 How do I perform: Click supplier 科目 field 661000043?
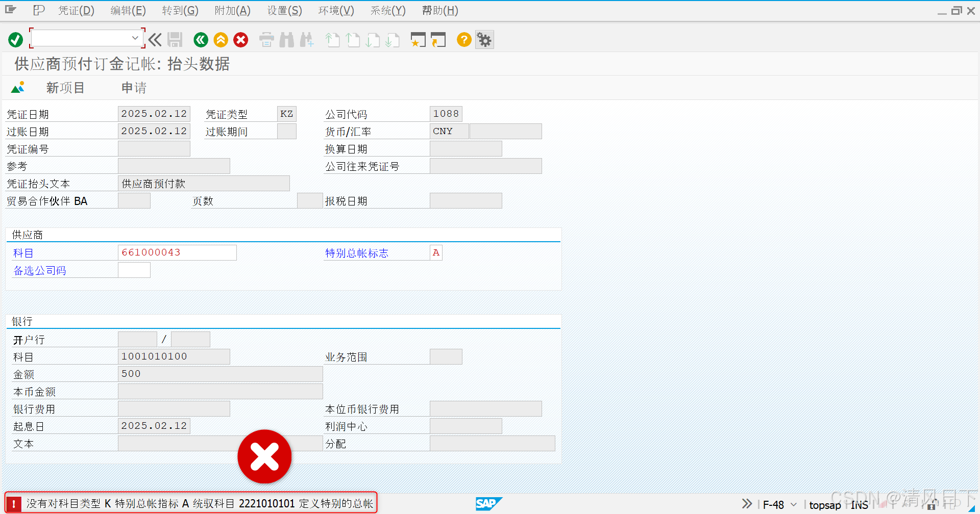pos(177,252)
